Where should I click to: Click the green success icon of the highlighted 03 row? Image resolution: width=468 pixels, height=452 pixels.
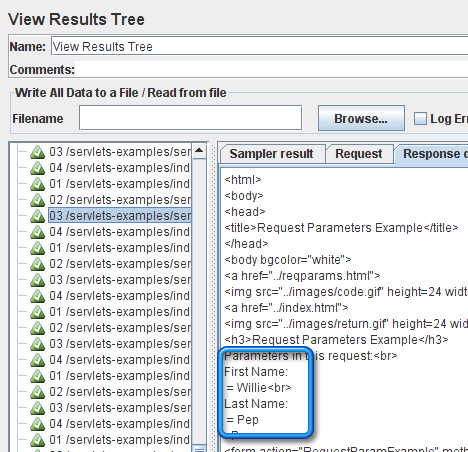click(x=37, y=216)
